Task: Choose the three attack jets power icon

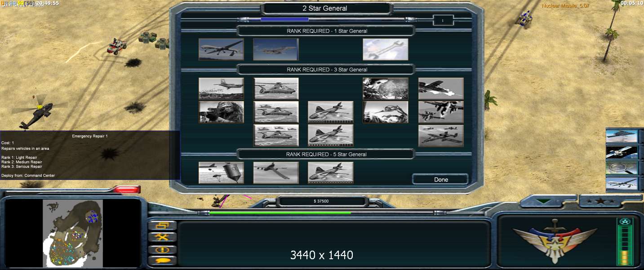Action: click(x=441, y=135)
